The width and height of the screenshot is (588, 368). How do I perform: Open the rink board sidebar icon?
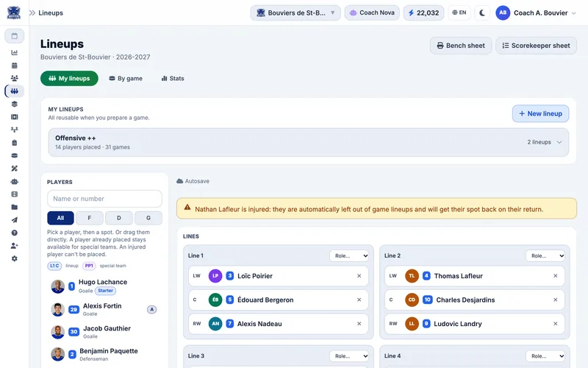click(14, 117)
